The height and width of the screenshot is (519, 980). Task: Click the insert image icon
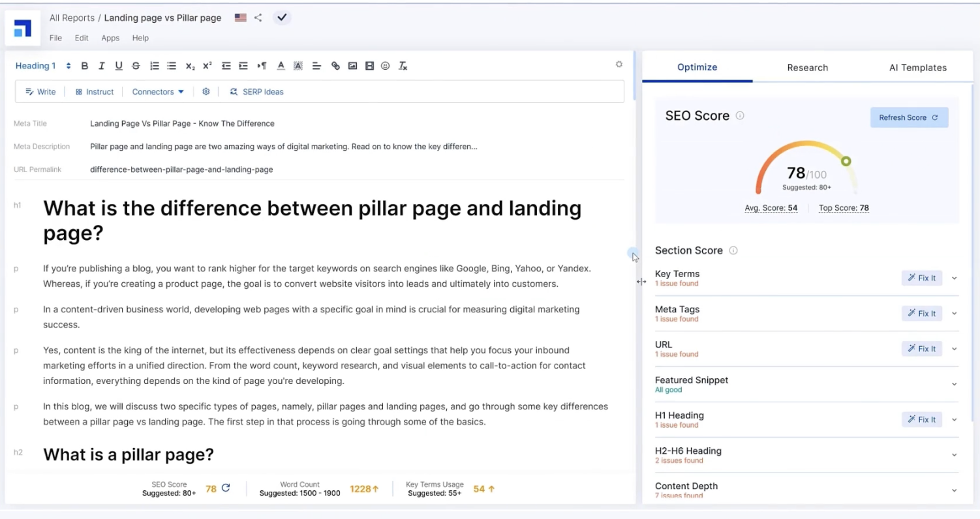pos(352,66)
